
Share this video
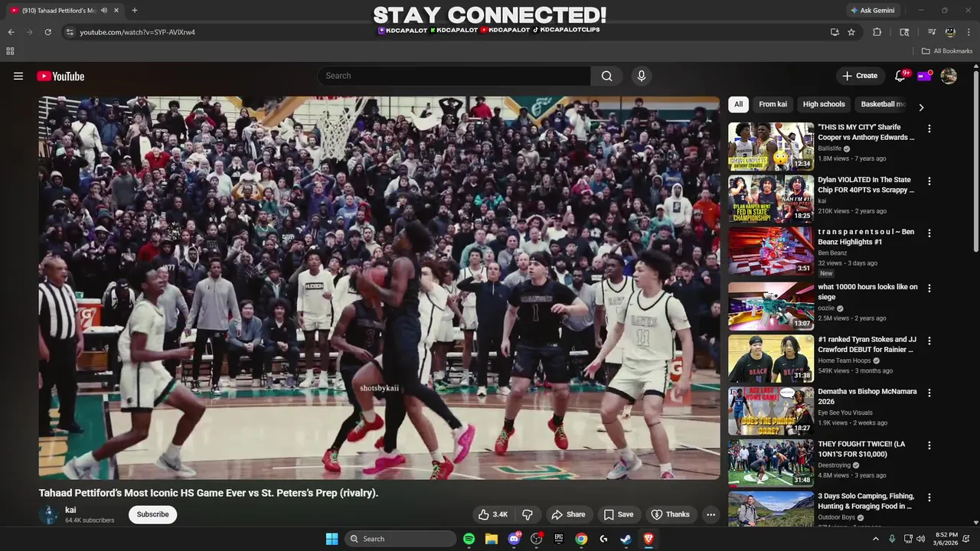click(568, 514)
